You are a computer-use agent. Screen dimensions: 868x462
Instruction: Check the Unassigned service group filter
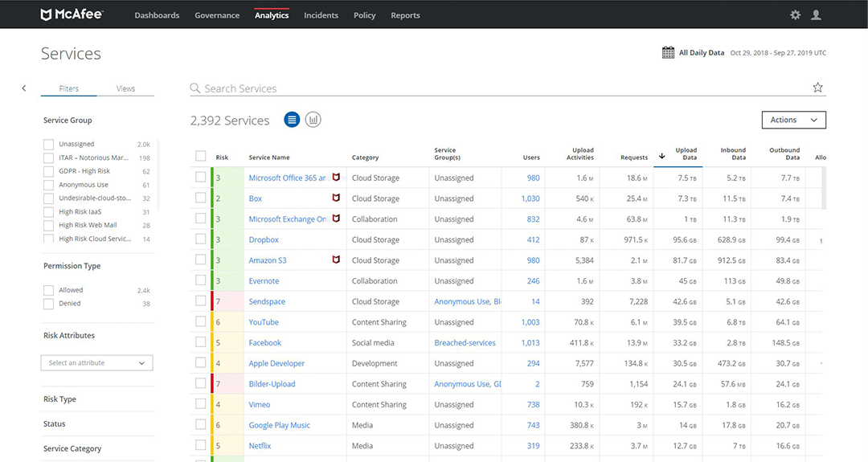(49, 145)
